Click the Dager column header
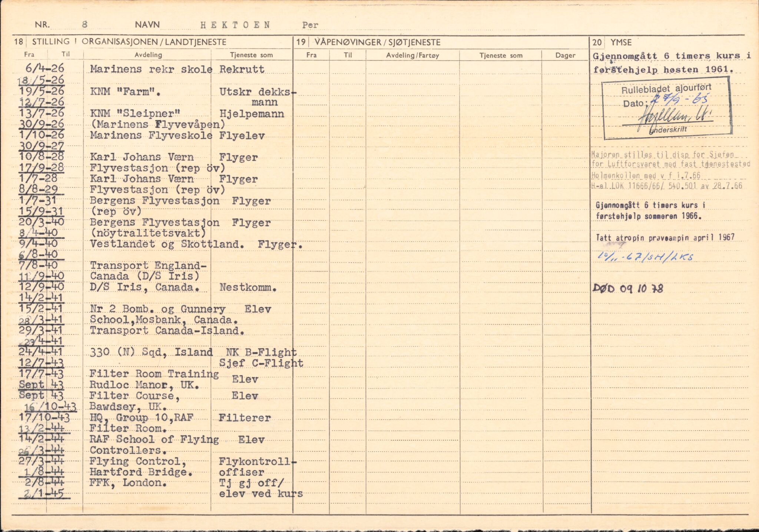Viewport: 759px width, 532px height. (565, 55)
